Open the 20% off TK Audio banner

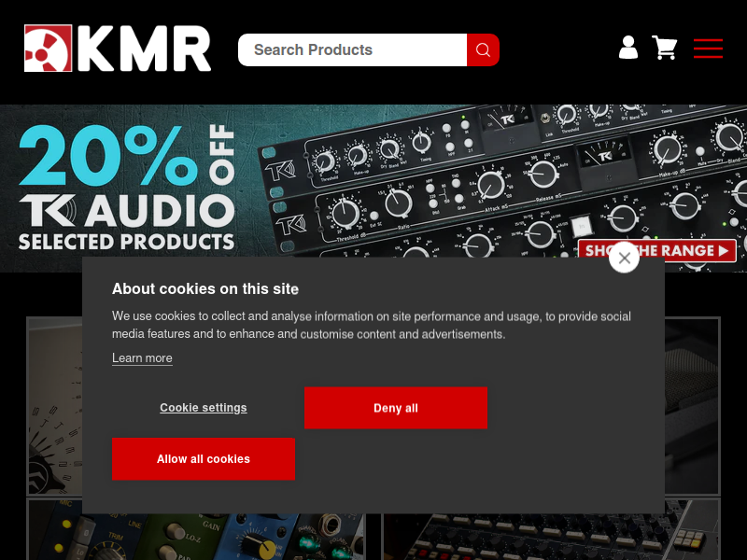[373, 189]
